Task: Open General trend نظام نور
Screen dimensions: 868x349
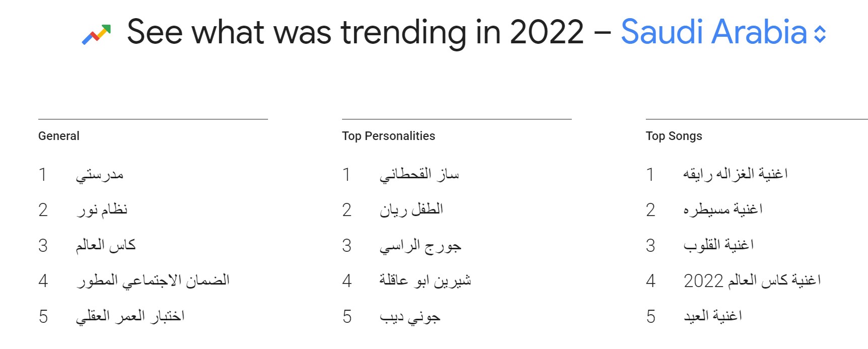Action: [x=102, y=210]
